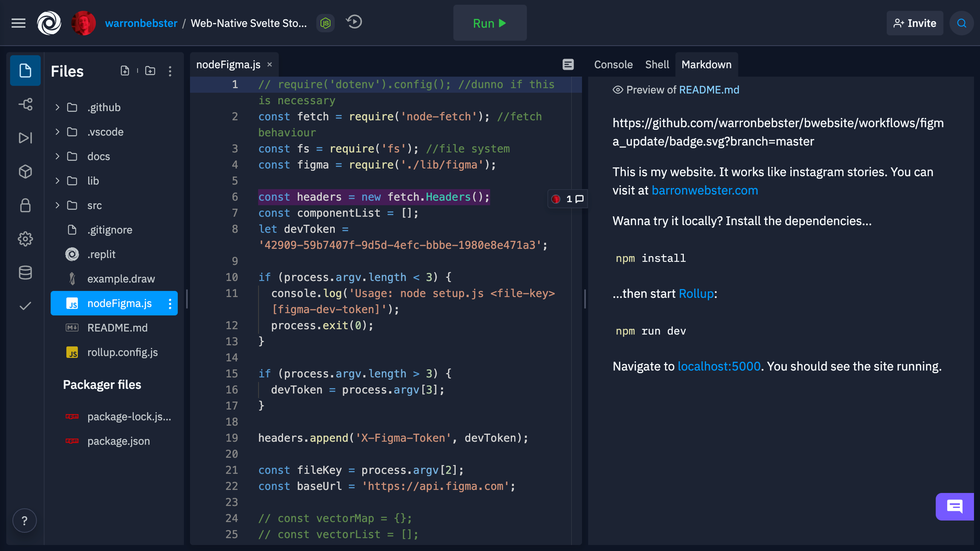Open the debugger sidebar icon
The height and width of the screenshot is (551, 980).
point(25,138)
